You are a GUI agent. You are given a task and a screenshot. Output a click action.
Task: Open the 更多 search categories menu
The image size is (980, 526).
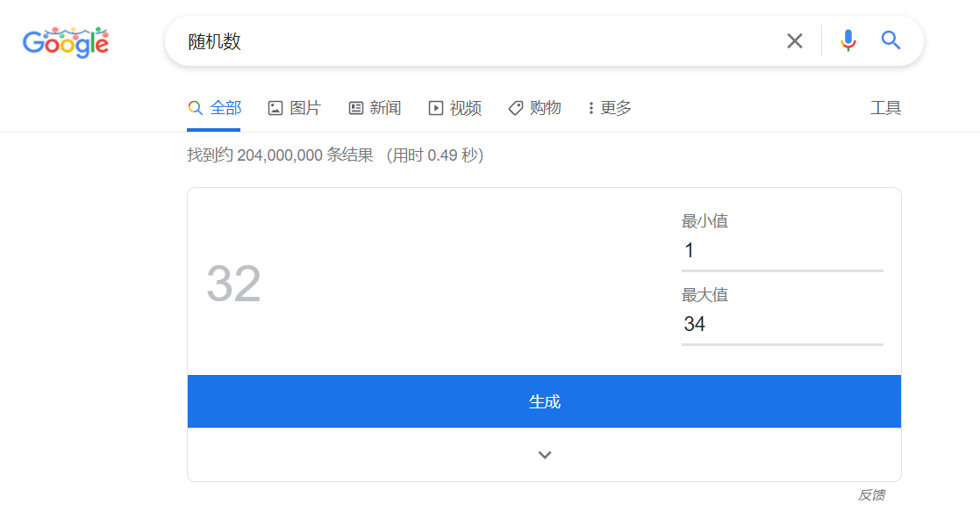point(608,107)
